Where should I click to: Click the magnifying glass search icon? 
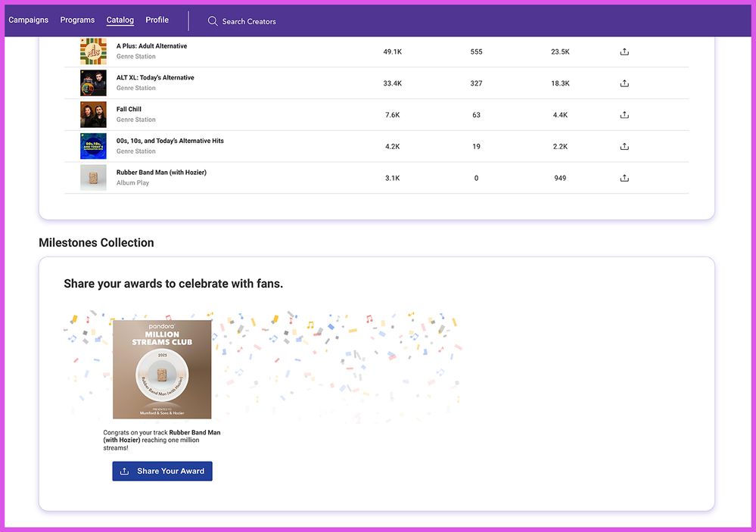(x=213, y=21)
